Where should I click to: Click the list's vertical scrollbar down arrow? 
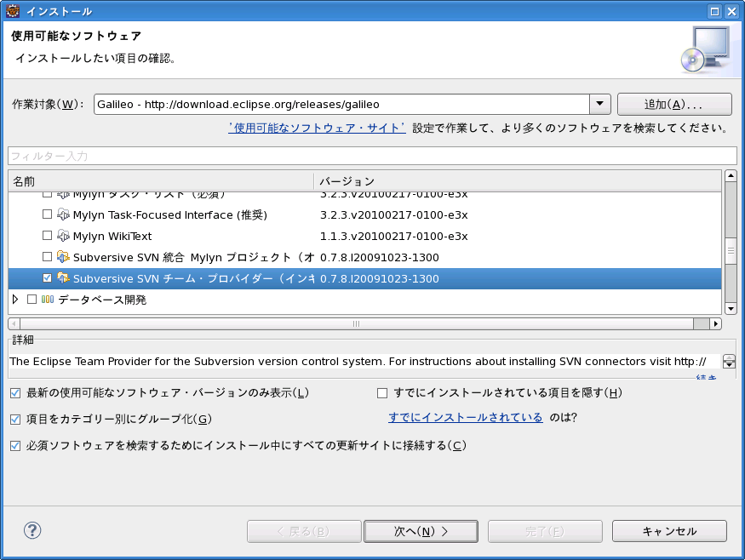(731, 309)
